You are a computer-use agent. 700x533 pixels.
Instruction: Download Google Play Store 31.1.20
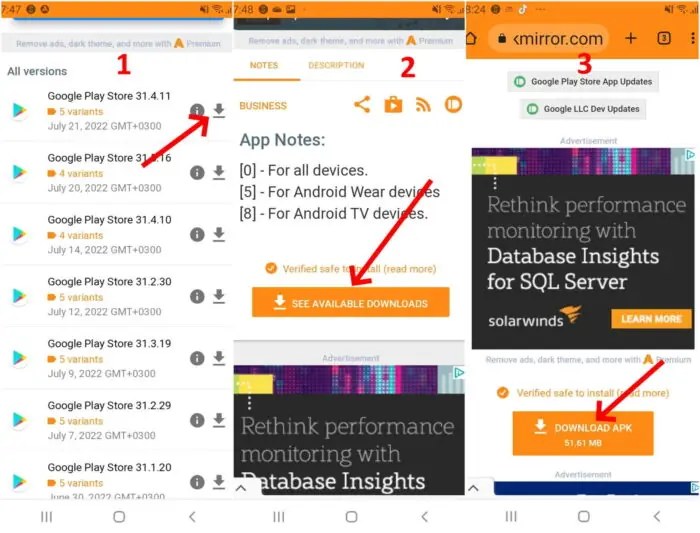pos(219,482)
